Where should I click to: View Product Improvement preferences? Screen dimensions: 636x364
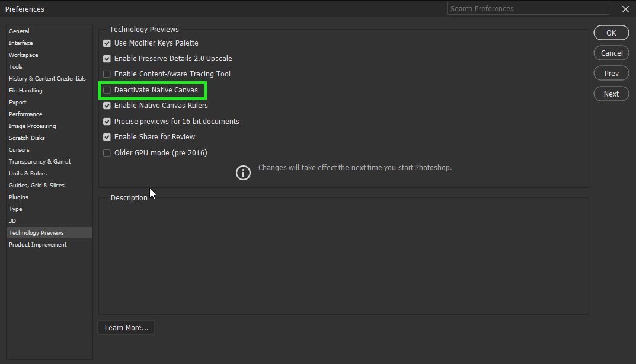(x=37, y=244)
